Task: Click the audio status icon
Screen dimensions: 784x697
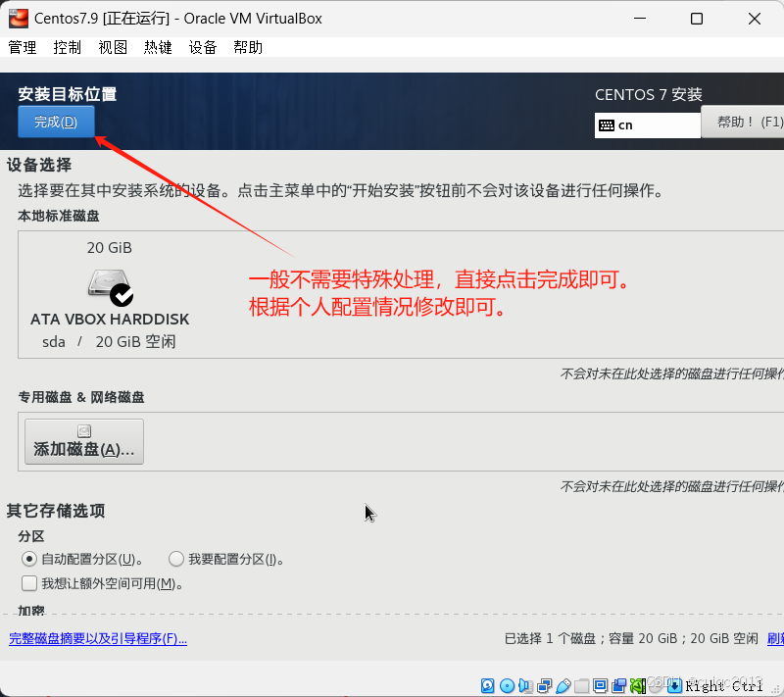Action: (x=525, y=685)
